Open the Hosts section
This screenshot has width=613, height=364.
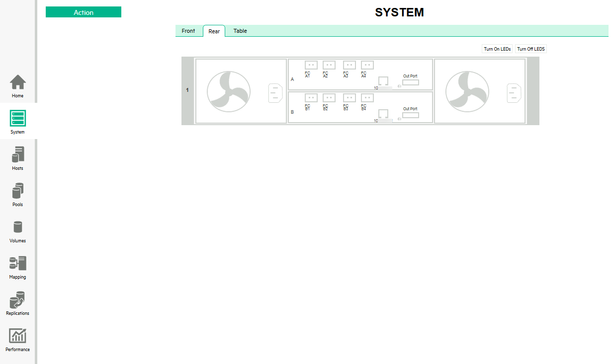[x=18, y=158]
